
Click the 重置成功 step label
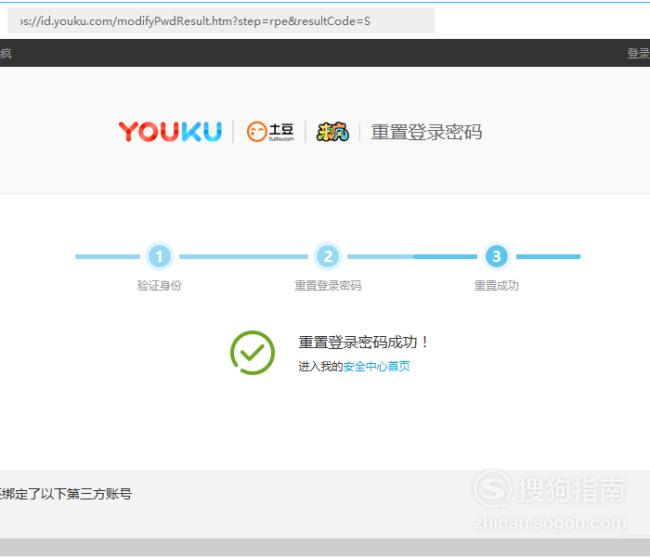click(496, 286)
